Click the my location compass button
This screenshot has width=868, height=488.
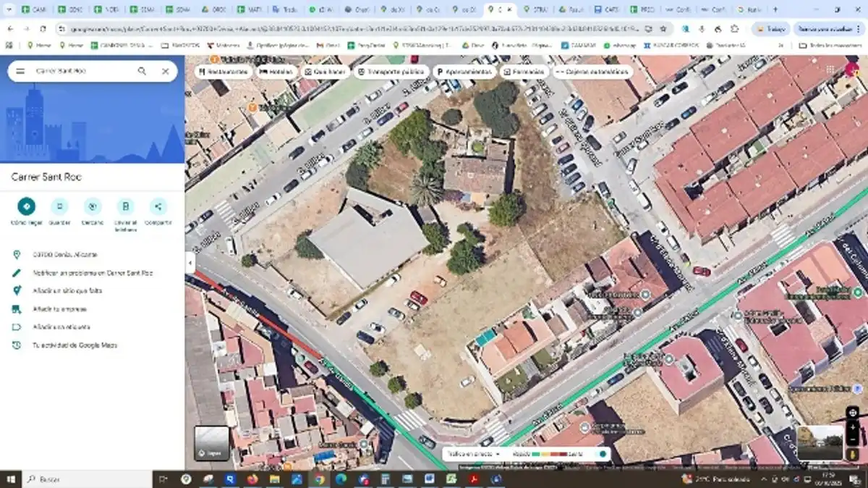(x=853, y=412)
